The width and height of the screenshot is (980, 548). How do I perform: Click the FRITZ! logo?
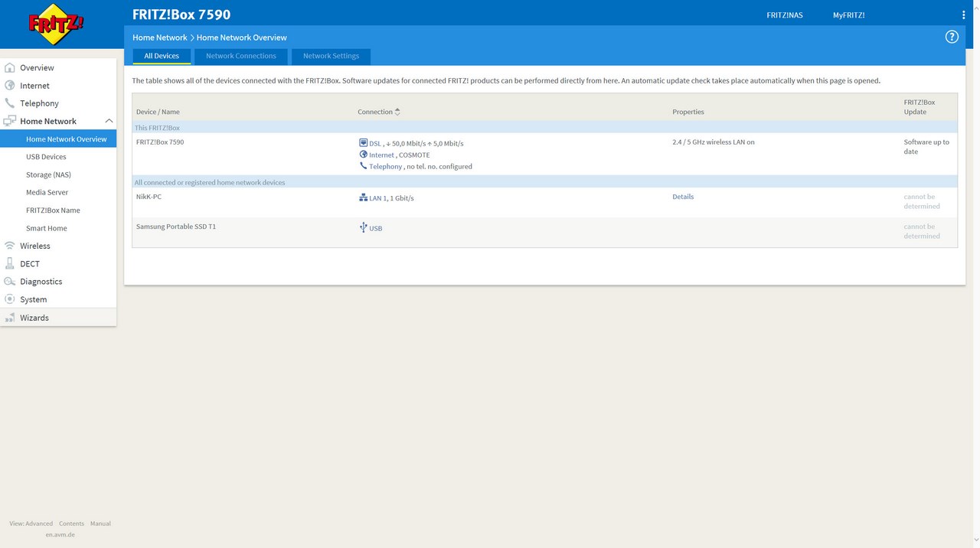pos(56,25)
